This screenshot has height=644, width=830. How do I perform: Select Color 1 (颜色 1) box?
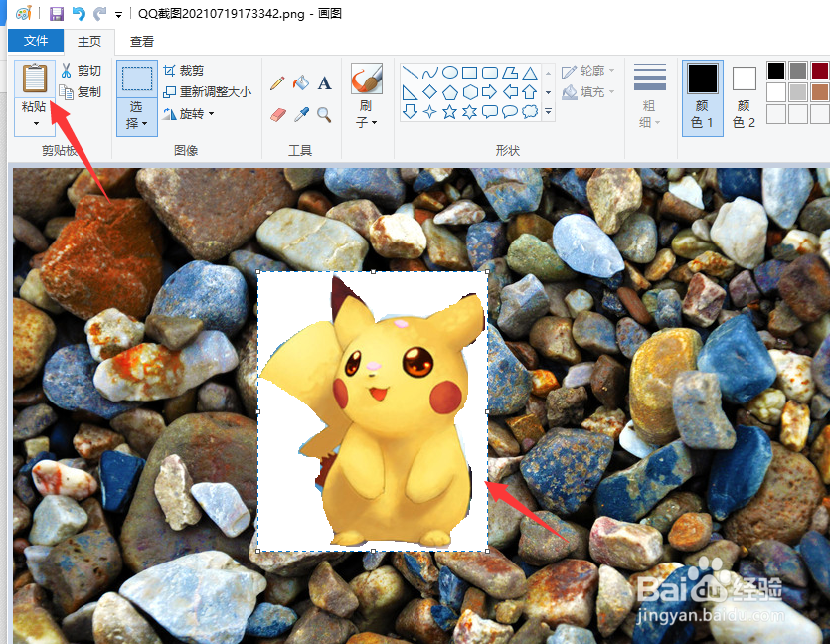pyautogui.click(x=703, y=98)
